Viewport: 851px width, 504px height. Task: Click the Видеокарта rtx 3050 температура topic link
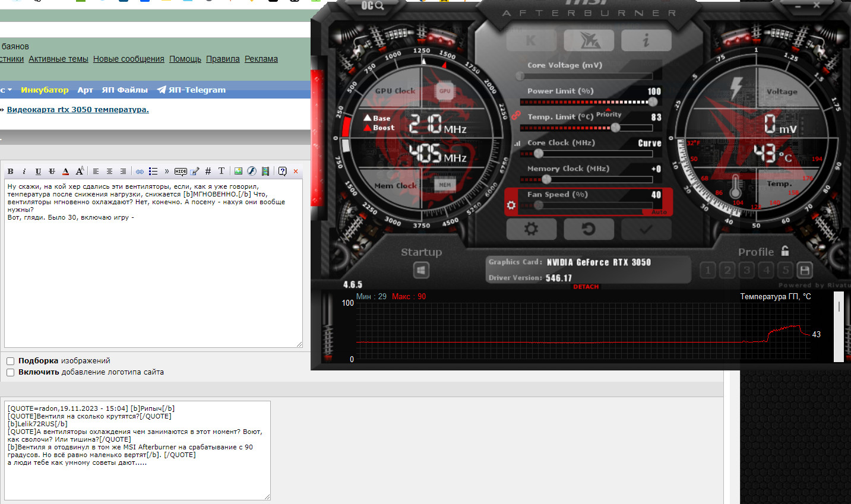78,109
